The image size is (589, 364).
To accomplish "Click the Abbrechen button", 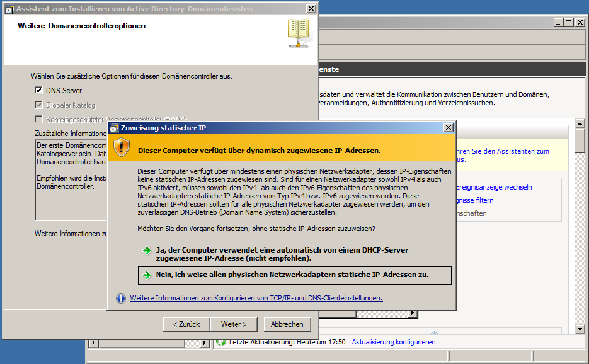I will (287, 324).
